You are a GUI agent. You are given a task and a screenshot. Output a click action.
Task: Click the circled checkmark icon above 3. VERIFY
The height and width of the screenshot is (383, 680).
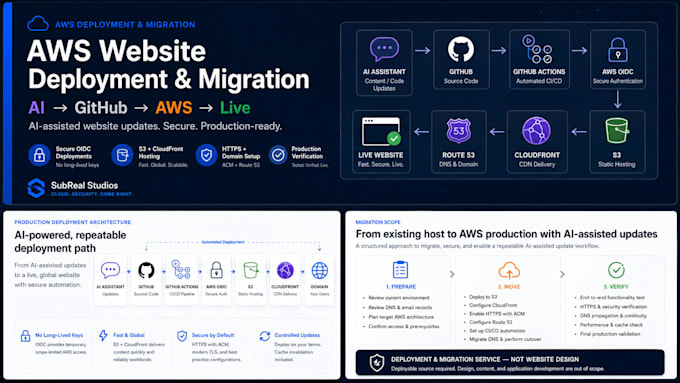(616, 270)
